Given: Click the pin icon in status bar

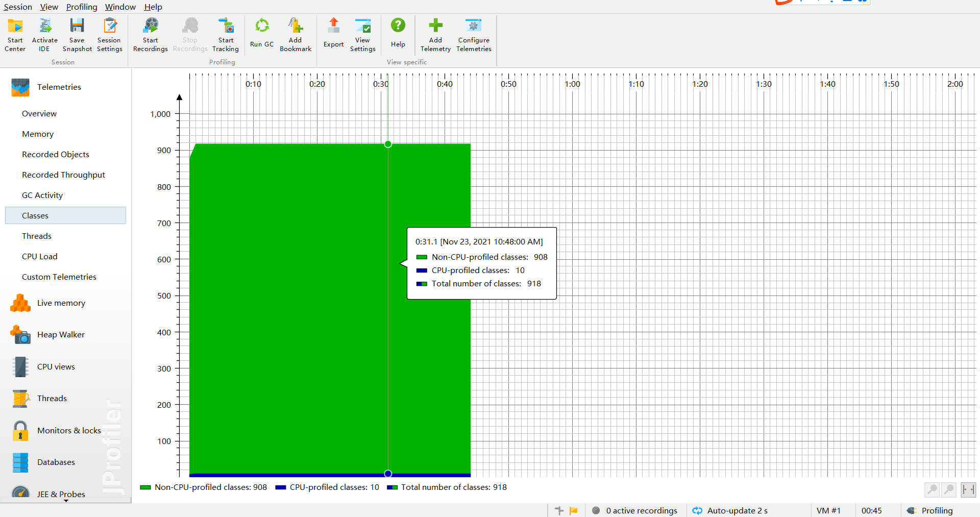Looking at the screenshot, I should tap(559, 510).
